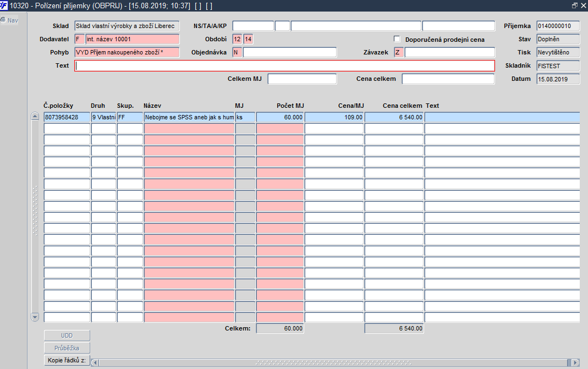Click the Objednávka number input field
Screen dimensions: 588x369
(290, 52)
